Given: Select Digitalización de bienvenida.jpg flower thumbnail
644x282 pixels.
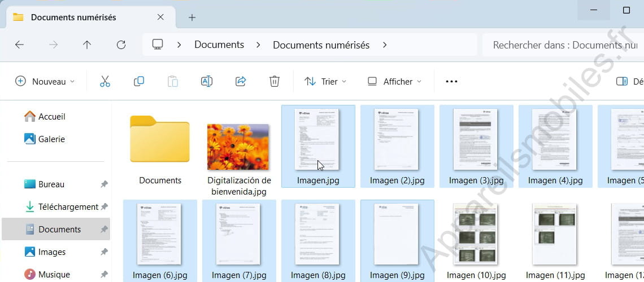Looking at the screenshot, I should 238,147.
